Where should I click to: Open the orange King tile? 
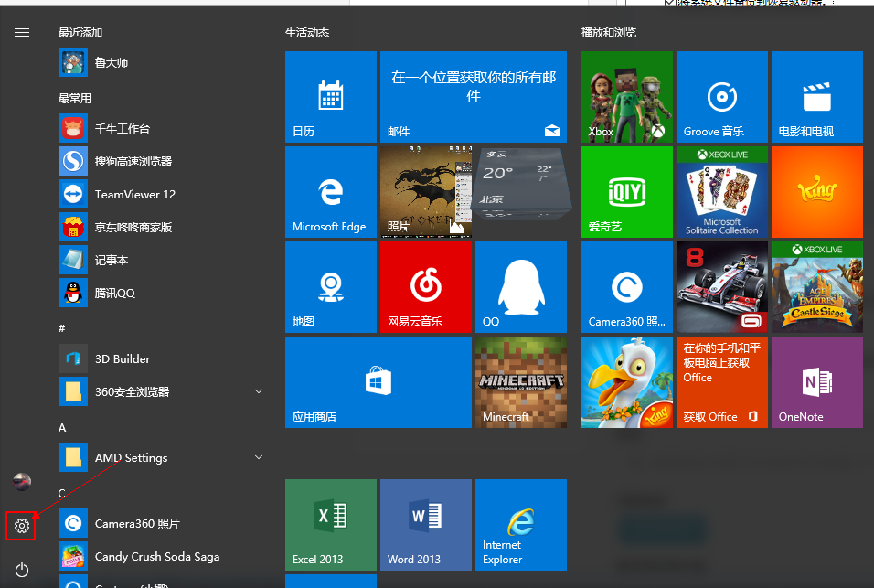817,192
